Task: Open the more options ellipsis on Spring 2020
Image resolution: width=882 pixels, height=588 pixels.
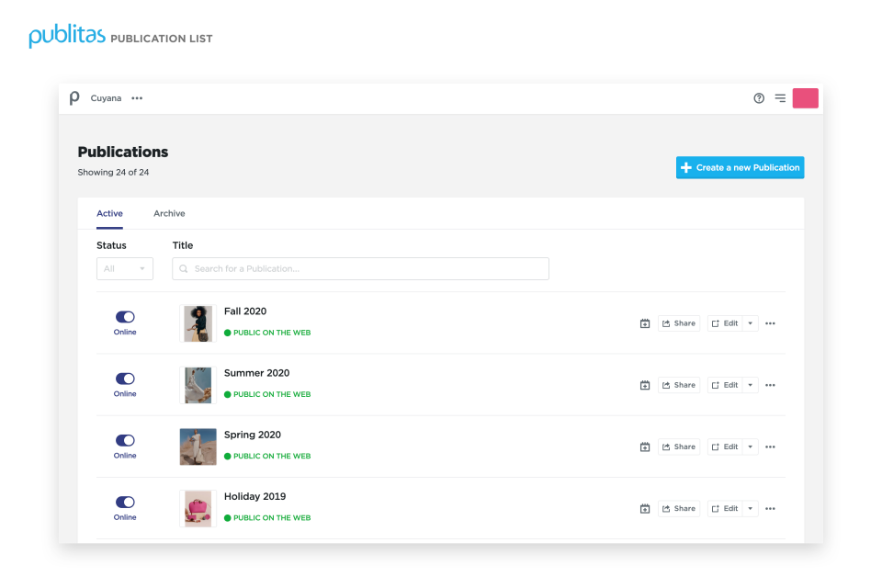Action: point(770,447)
